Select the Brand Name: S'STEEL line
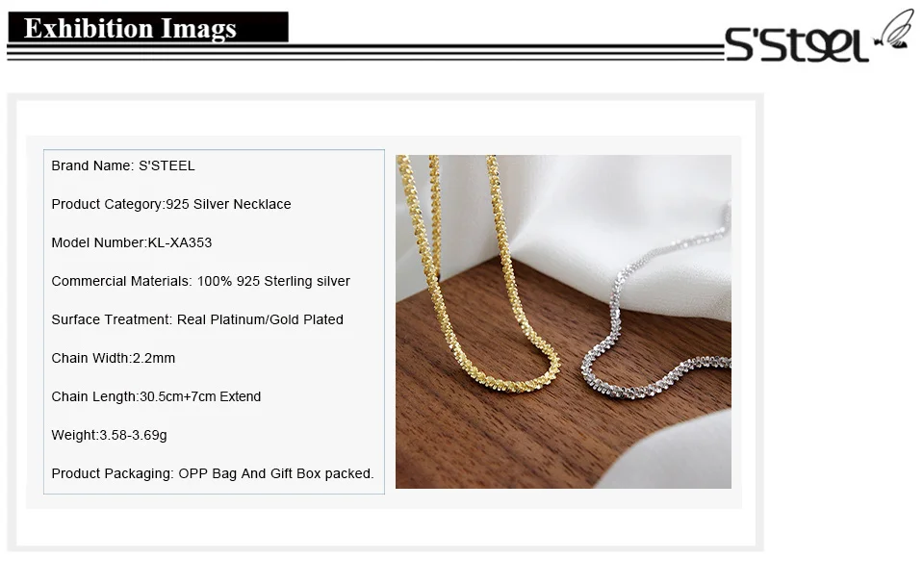This screenshot has width=924, height=584. tap(123, 165)
